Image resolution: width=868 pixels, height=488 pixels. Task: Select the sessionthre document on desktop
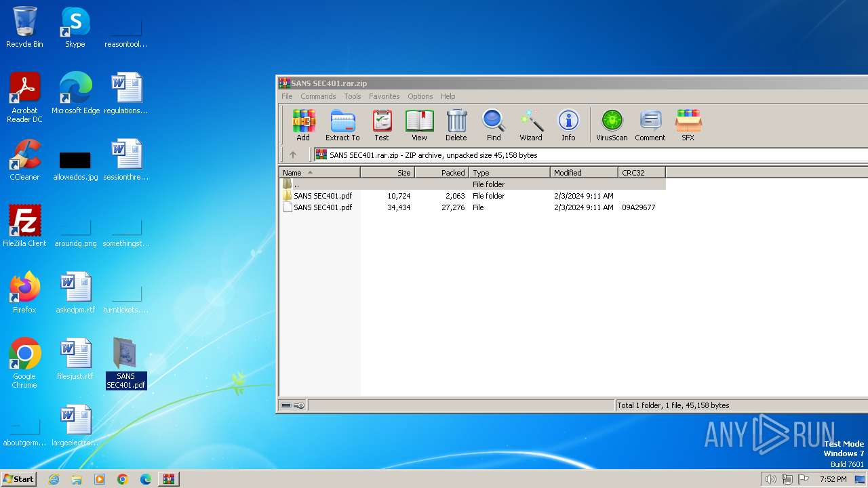point(126,160)
